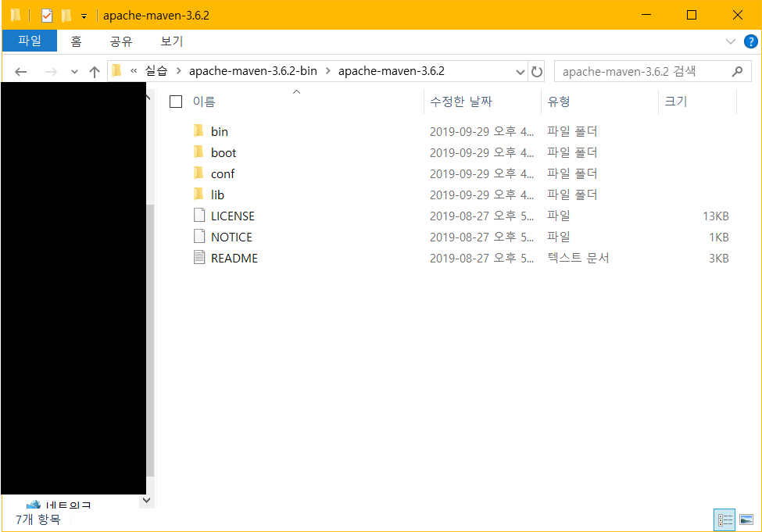Screen dimensions: 762x532
Task: Open the 파일 ribbon tab
Action: [x=30, y=41]
